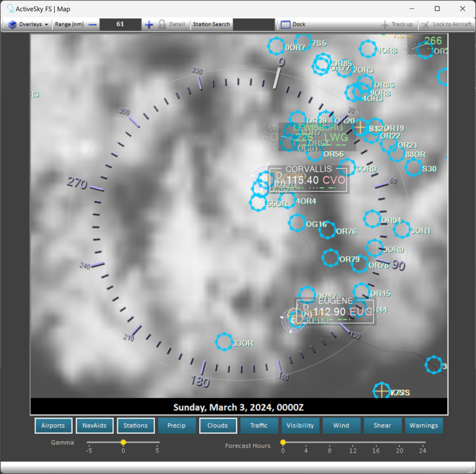Increase the range using the plus icon
476x474 pixels.
click(149, 24)
